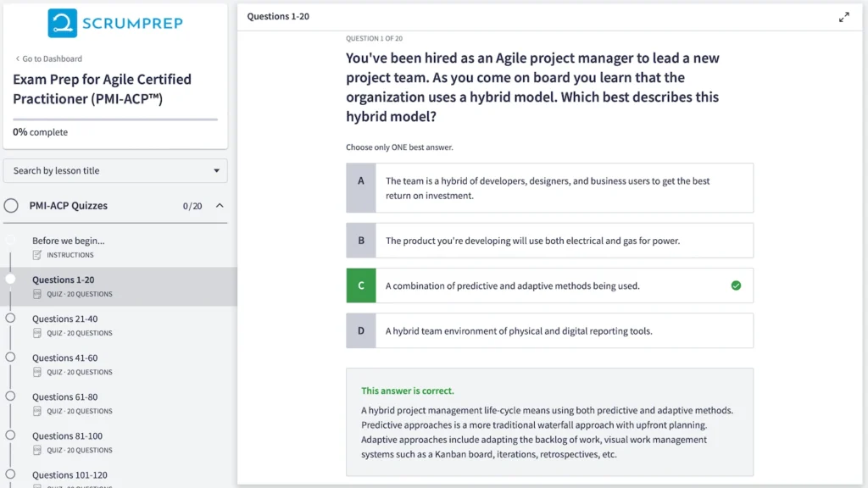The image size is (868, 488).
Task: Open Questions 21-40 lesson
Action: (64, 319)
